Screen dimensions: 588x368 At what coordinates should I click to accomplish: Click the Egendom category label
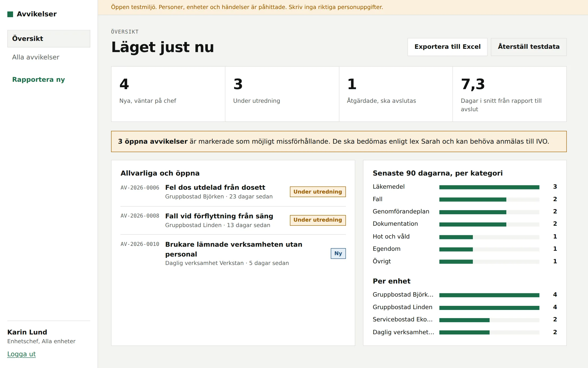pyautogui.click(x=387, y=249)
